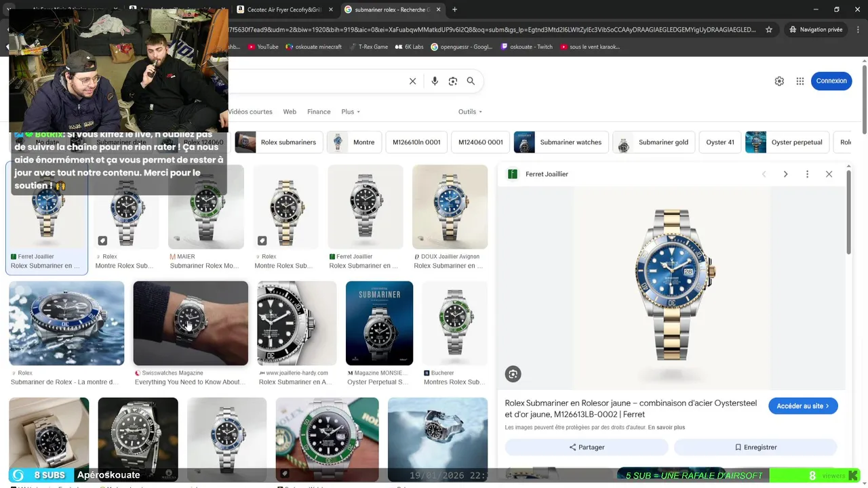This screenshot has width=868, height=488.
Task: Open Magazine MONSIEUR Submariner poster thumbnail
Action: click(379, 323)
